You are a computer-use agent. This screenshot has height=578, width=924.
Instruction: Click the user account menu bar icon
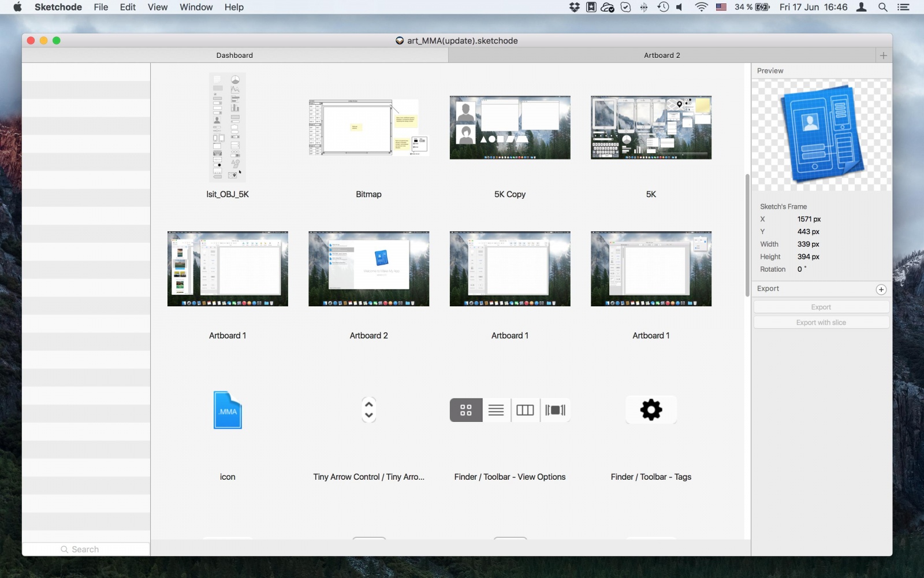pos(861,7)
